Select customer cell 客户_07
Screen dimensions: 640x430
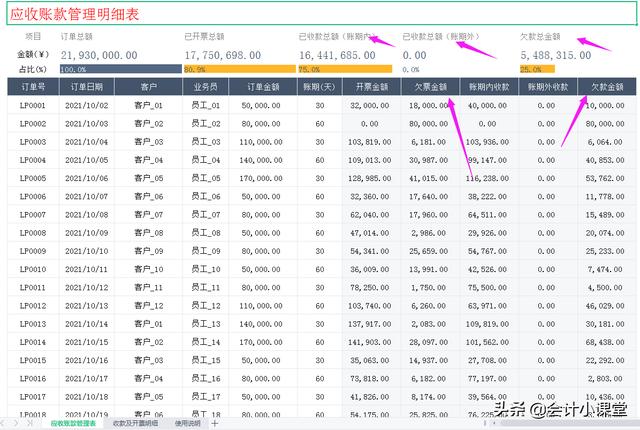148,215
